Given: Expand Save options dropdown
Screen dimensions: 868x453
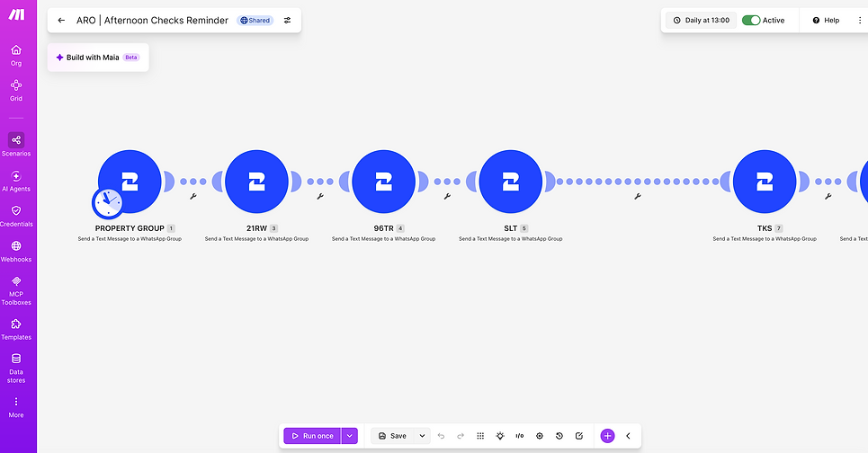Looking at the screenshot, I should click(x=422, y=436).
